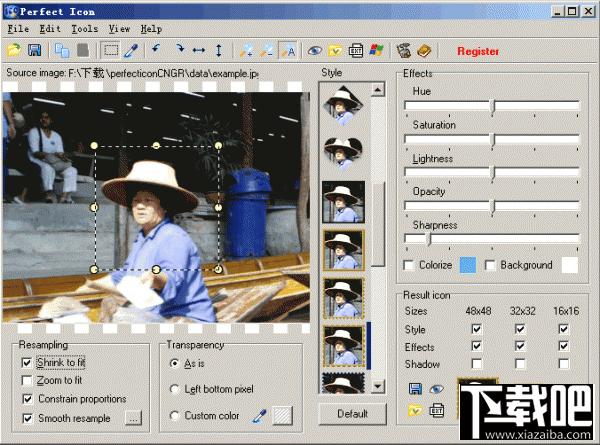
Task: Enable the Colorize checkbox
Action: (x=409, y=265)
